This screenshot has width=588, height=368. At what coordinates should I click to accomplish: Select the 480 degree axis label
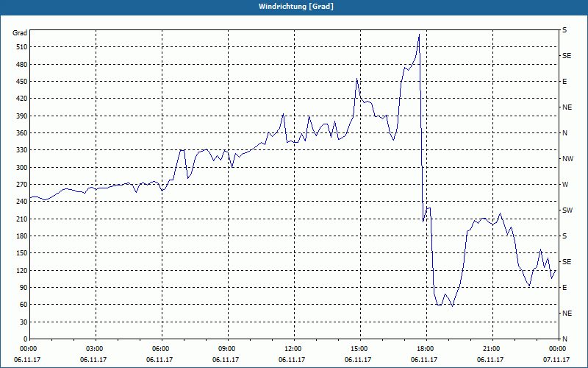[23, 64]
